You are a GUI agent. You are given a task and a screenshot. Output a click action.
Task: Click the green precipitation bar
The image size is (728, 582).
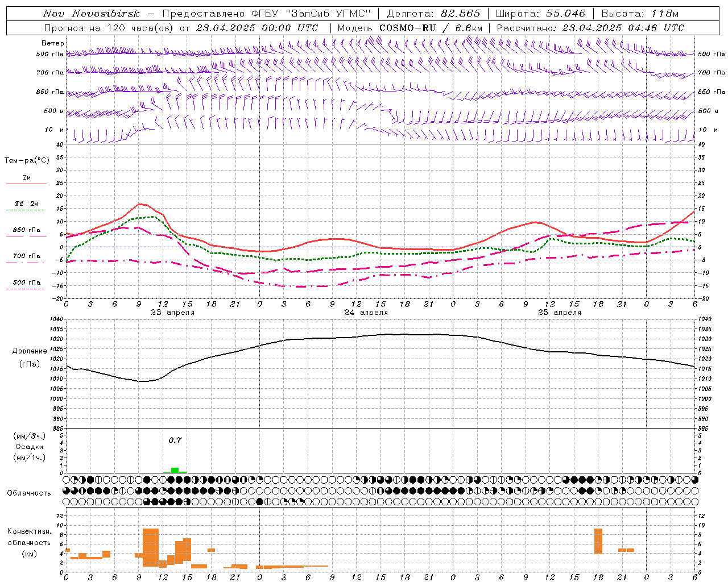(175, 470)
